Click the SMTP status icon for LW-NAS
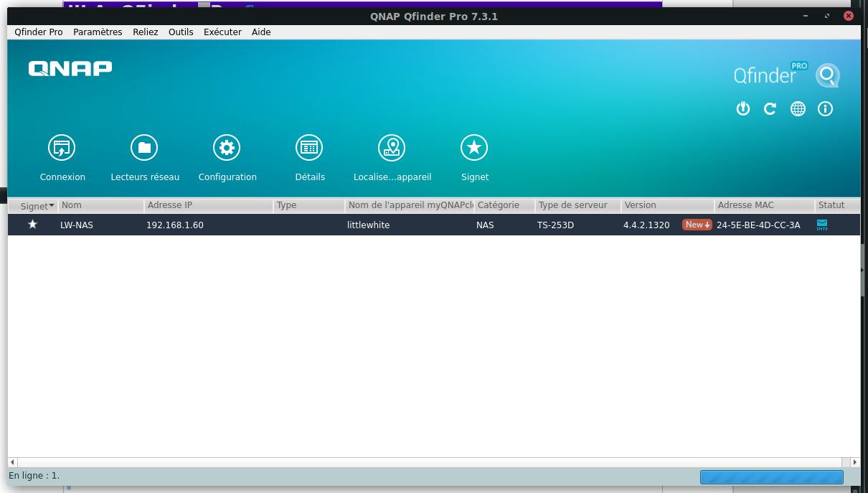This screenshot has width=868, height=493. (x=822, y=225)
